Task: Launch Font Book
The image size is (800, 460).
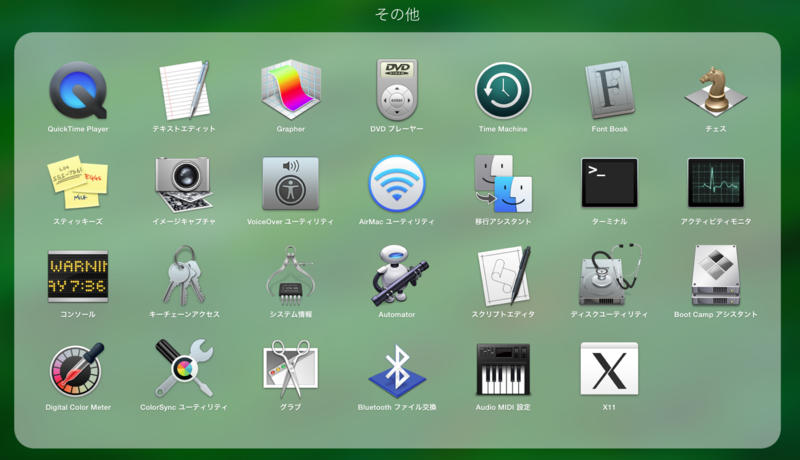Action: pyautogui.click(x=610, y=90)
